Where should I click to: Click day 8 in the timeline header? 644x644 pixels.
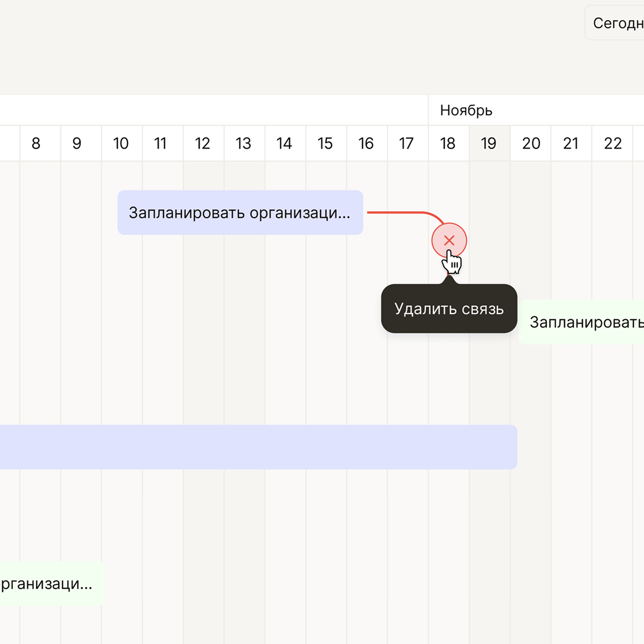click(x=36, y=144)
